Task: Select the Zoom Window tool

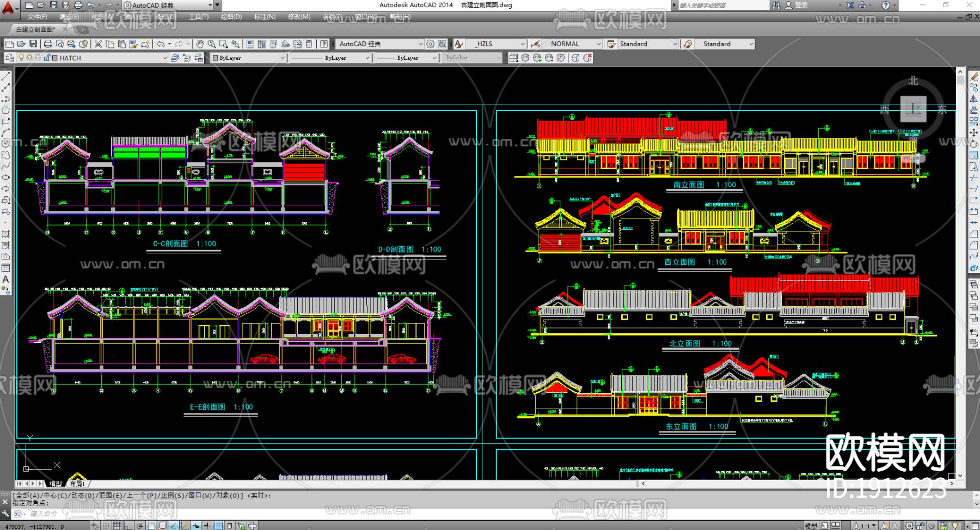Action: coord(224,44)
